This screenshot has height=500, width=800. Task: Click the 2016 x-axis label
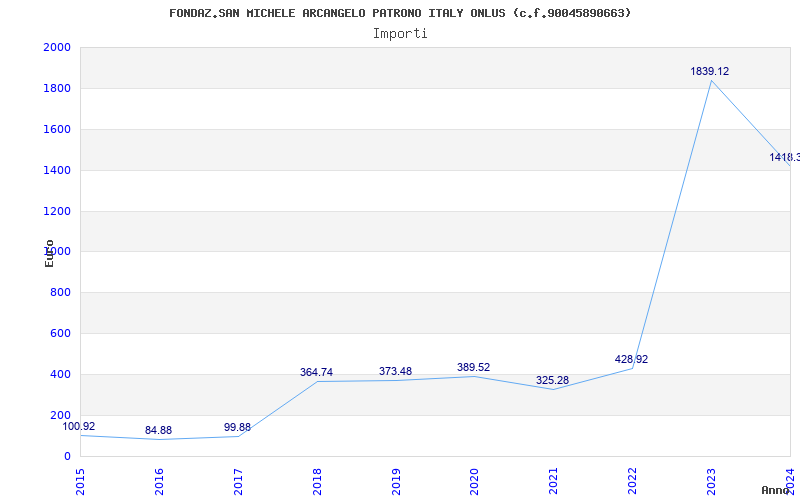pyautogui.click(x=159, y=481)
